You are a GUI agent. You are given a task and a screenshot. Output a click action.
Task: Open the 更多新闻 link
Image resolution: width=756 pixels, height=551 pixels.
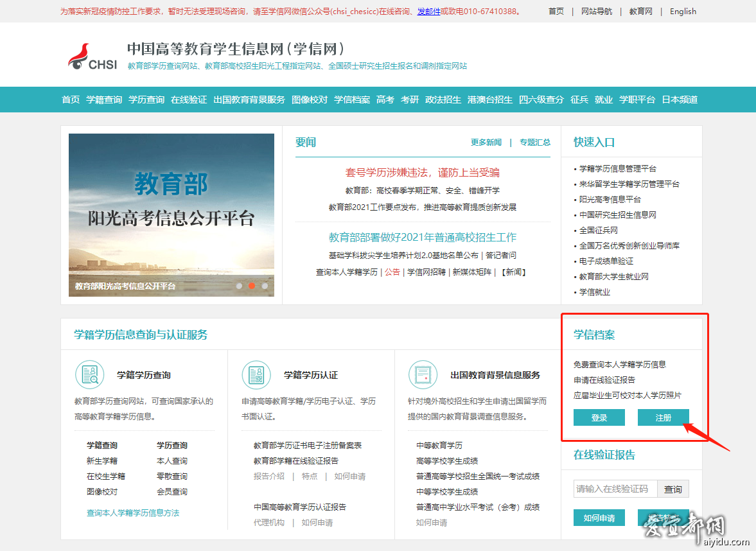pos(486,143)
